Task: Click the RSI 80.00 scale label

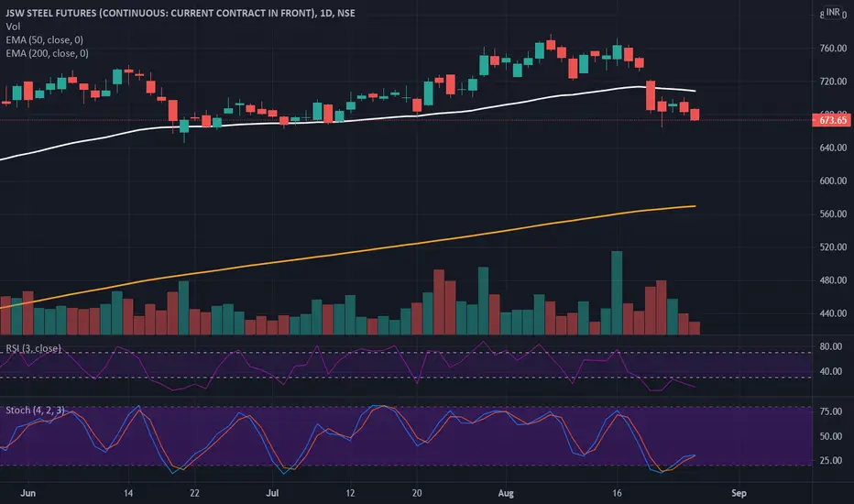Action: 831,346
